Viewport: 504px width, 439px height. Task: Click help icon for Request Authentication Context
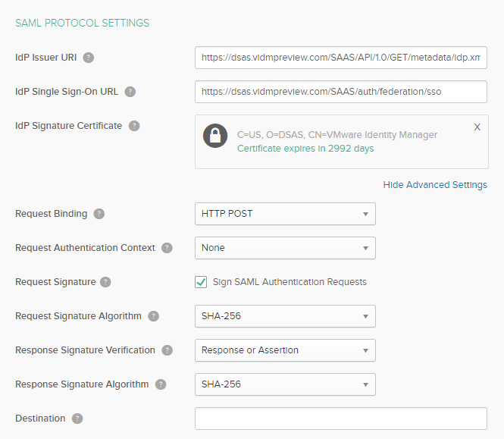coord(167,248)
